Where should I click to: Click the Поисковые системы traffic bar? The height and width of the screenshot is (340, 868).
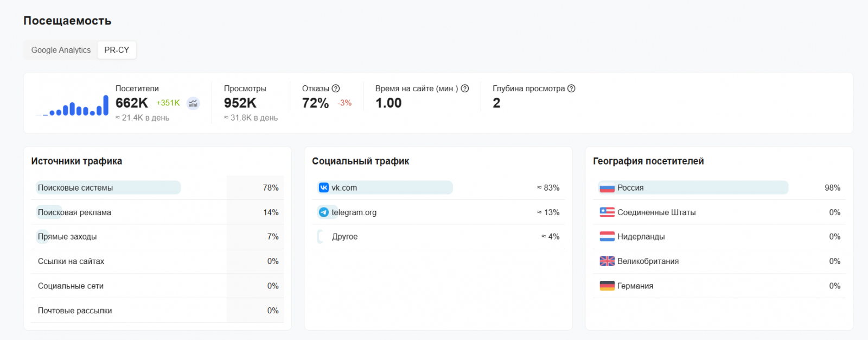click(108, 188)
